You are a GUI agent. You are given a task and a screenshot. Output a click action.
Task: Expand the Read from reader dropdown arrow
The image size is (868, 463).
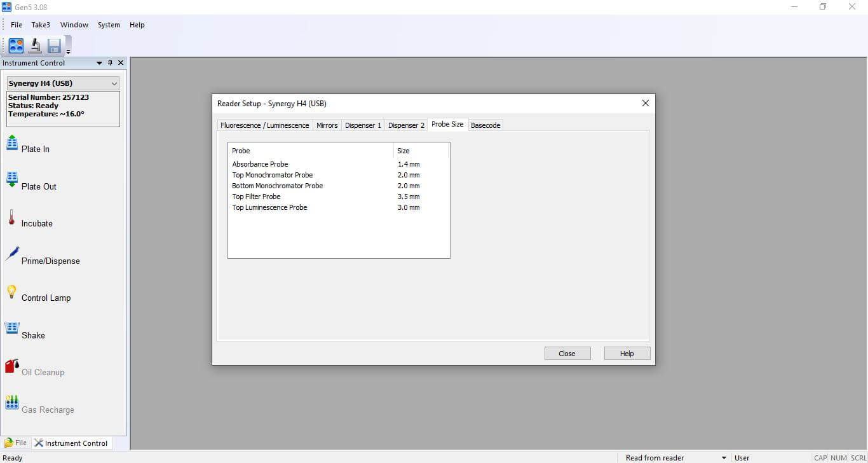(x=724, y=458)
